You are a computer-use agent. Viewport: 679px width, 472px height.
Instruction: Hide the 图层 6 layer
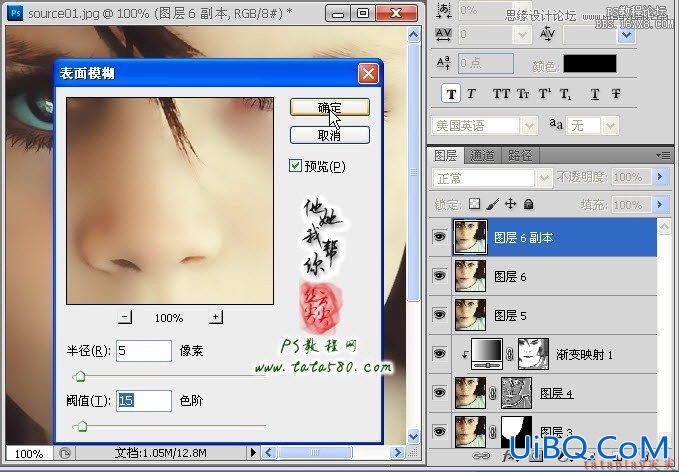point(439,275)
